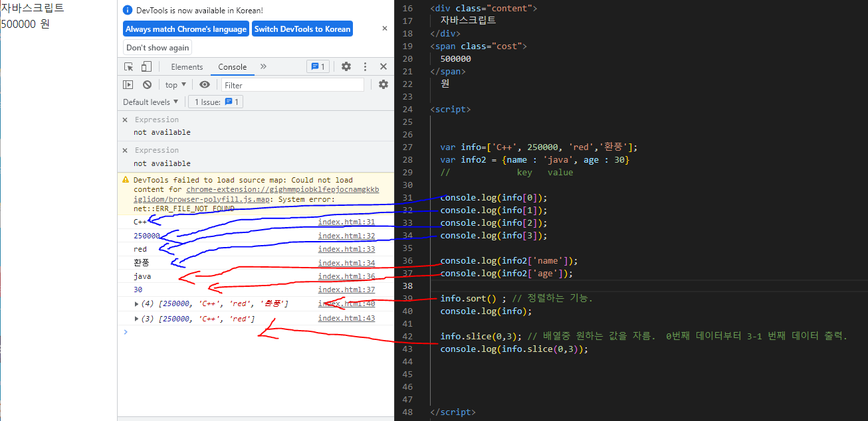The width and height of the screenshot is (868, 421).
Task: Click line number 38 in code editor
Action: pos(407,286)
